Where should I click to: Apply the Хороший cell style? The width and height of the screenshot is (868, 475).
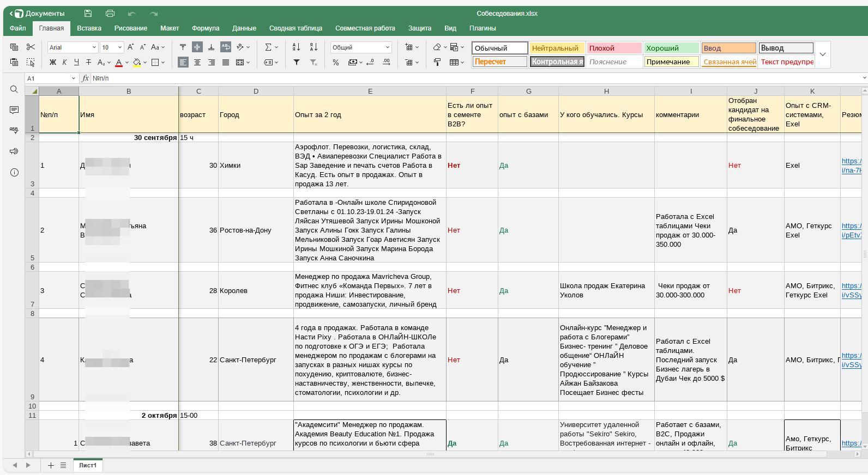tap(671, 48)
